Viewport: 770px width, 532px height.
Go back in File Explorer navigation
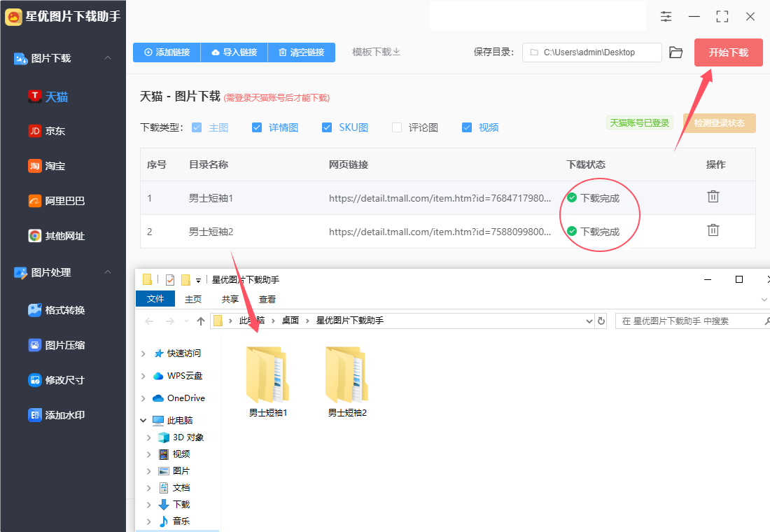(x=149, y=321)
